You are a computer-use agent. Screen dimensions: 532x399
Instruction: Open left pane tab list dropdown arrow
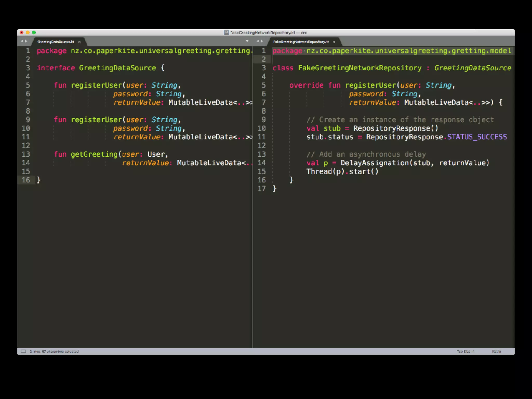tap(247, 41)
